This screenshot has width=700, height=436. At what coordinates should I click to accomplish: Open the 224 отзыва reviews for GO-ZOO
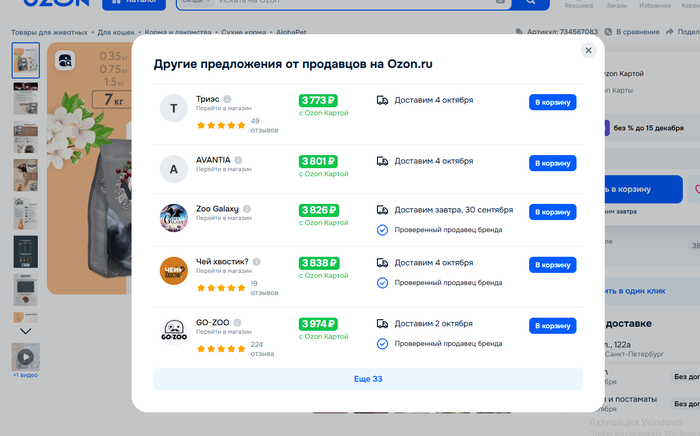263,348
